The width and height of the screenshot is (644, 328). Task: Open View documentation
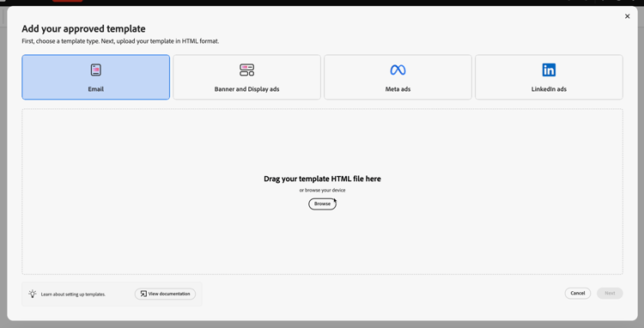(165, 294)
